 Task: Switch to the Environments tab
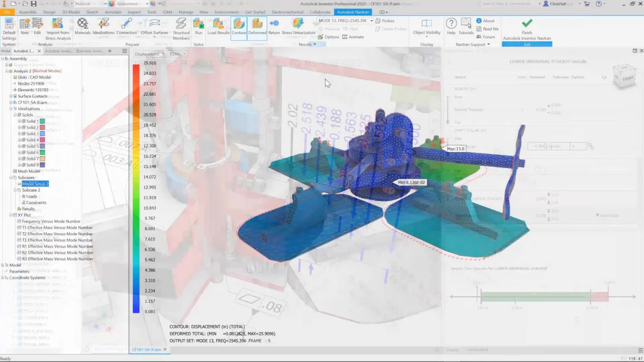tap(226, 12)
